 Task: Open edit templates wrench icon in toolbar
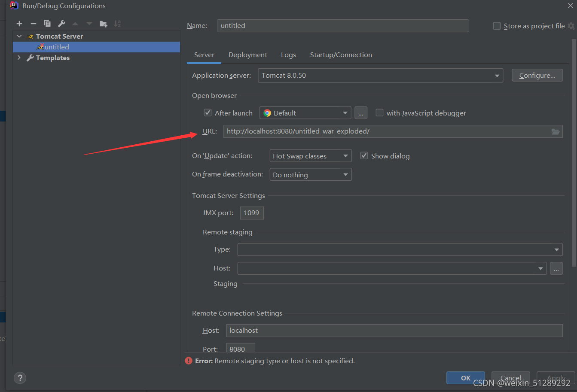61,24
